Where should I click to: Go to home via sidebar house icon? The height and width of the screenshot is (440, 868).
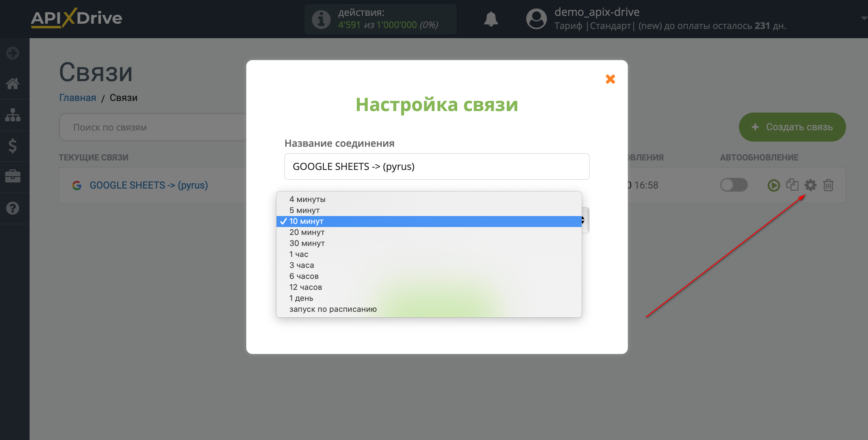click(x=13, y=84)
